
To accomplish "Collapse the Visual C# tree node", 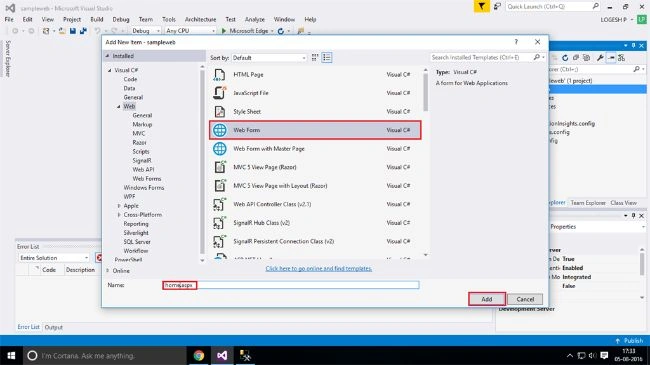I will click(110, 70).
